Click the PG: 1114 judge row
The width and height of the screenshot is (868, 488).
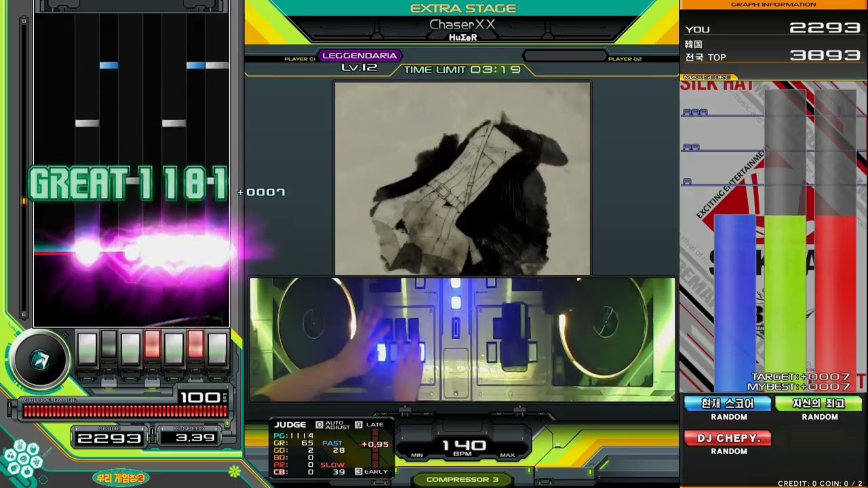point(294,435)
